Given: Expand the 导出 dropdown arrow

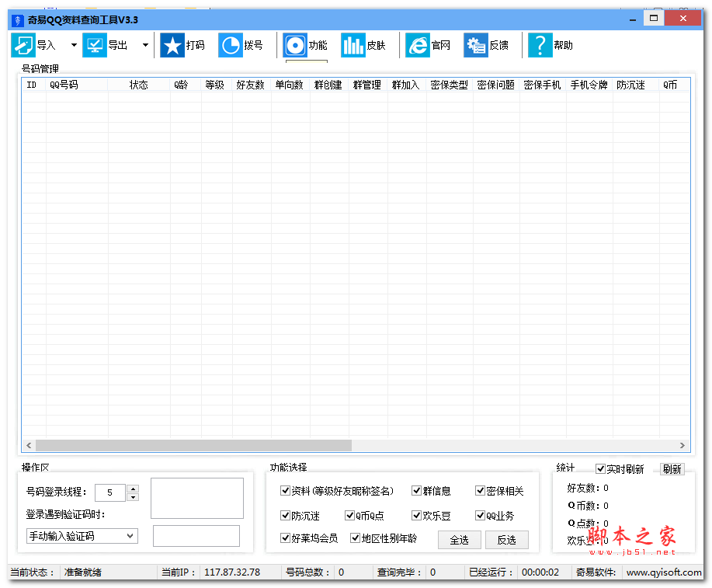Looking at the screenshot, I should [145, 45].
